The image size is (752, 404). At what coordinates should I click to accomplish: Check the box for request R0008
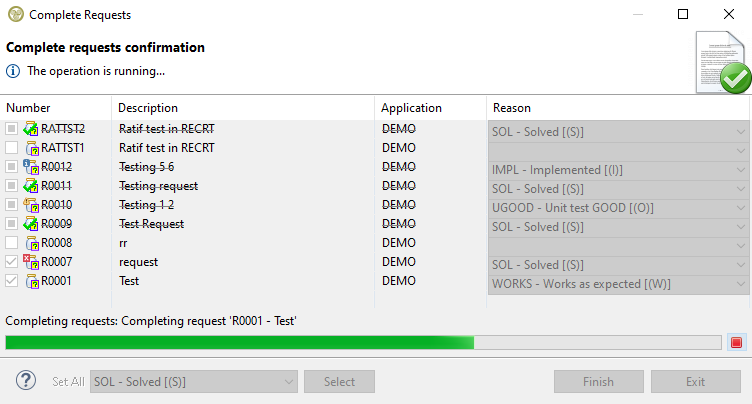[x=11, y=243]
